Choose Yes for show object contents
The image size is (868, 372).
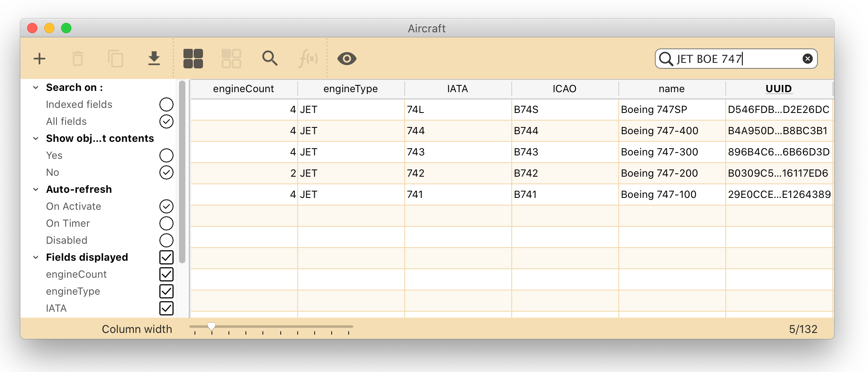click(x=166, y=155)
